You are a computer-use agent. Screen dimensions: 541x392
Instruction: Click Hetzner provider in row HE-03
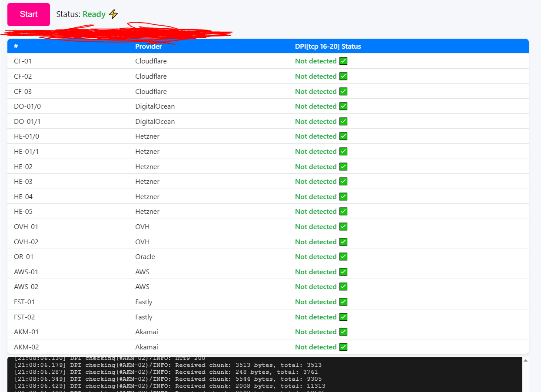(147, 182)
